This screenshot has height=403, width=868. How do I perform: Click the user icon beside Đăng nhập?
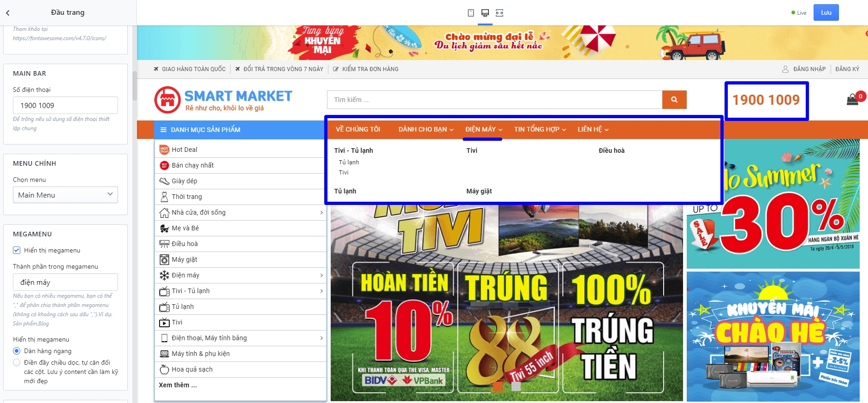[x=785, y=69]
